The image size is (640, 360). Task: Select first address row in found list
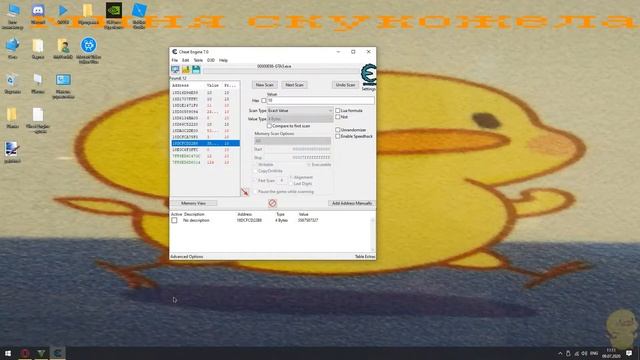pos(205,93)
